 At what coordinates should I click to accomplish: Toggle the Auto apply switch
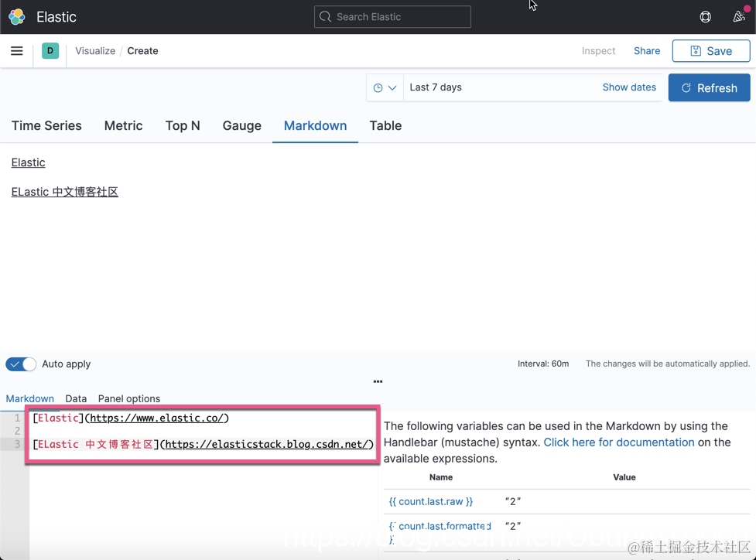(21, 364)
